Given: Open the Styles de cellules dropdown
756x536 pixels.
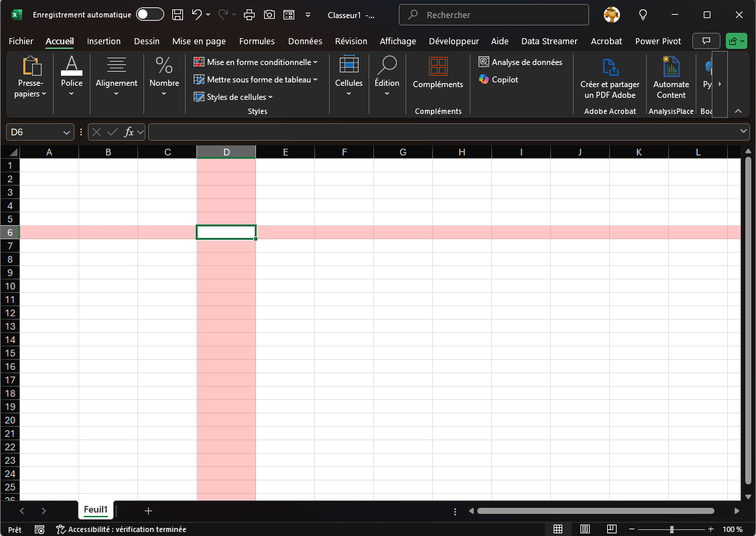Looking at the screenshot, I should point(233,97).
